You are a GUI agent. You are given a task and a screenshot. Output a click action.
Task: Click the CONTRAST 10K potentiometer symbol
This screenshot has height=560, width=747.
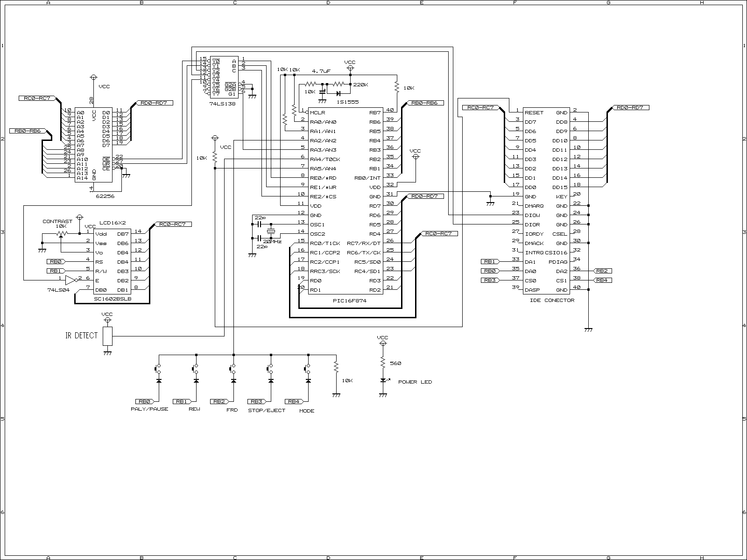[x=61, y=234]
